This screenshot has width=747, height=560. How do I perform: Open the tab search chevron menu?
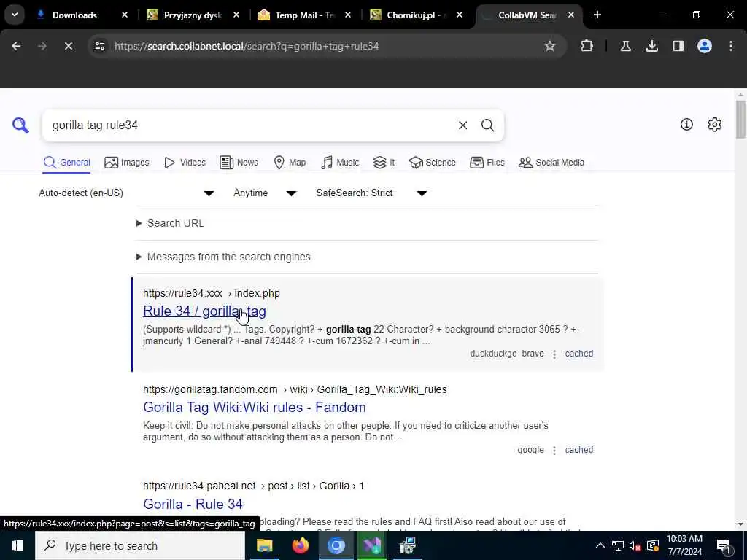point(15,15)
